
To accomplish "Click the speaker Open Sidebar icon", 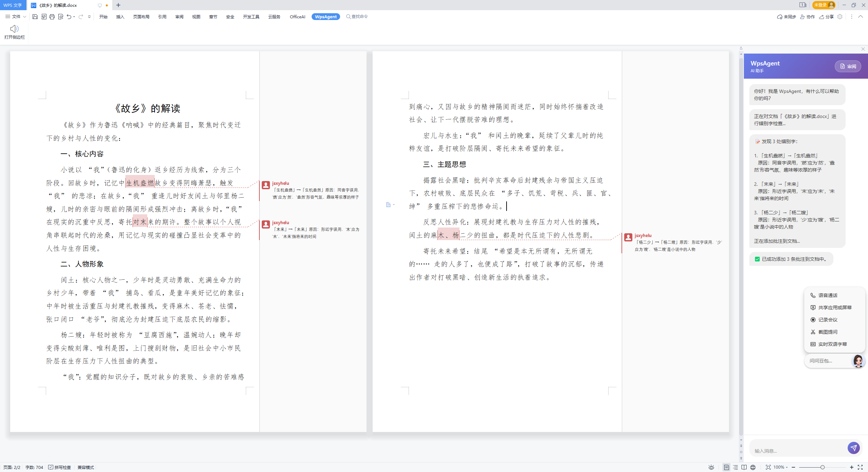I will [14, 29].
